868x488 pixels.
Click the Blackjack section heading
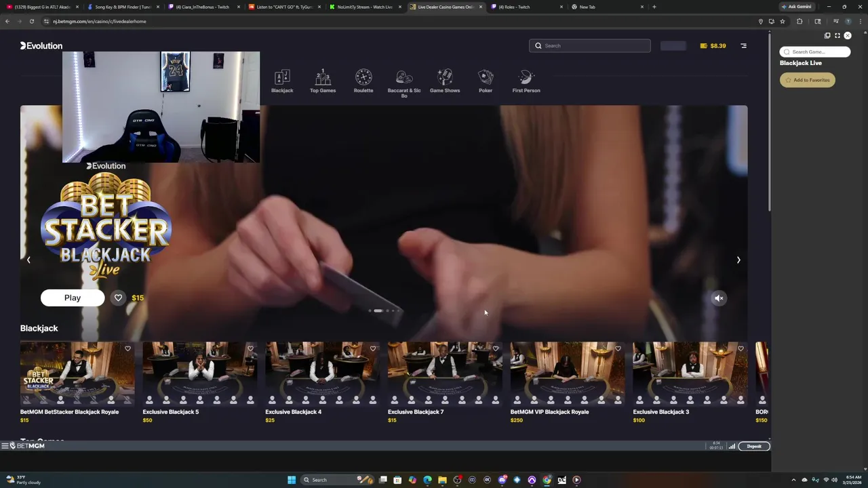tap(39, 328)
